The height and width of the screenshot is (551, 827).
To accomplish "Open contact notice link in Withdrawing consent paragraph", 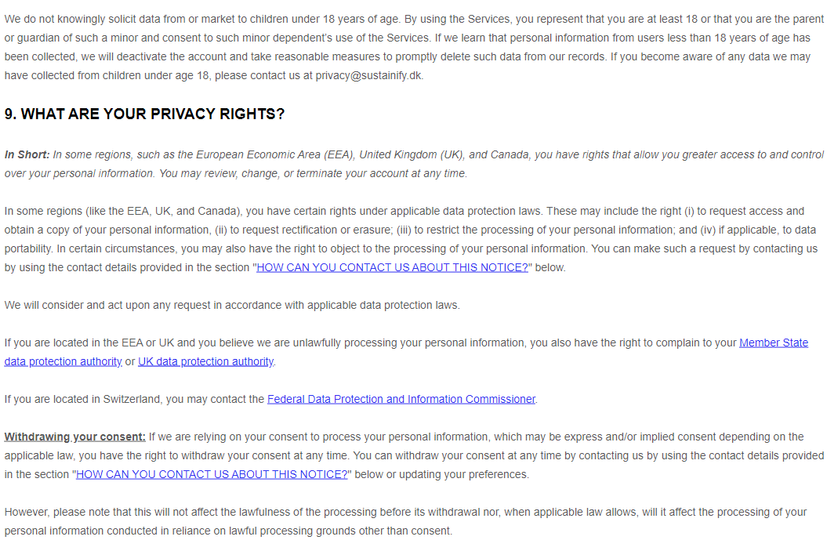I will (211, 475).
